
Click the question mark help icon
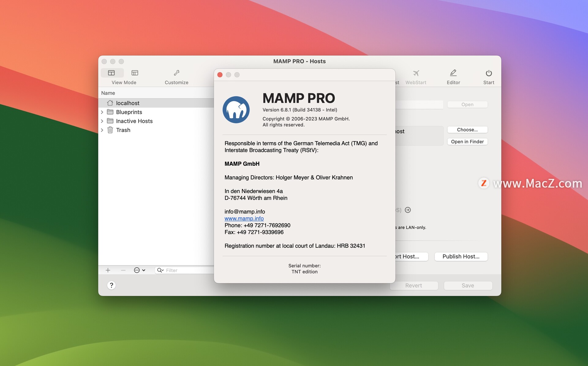click(111, 285)
